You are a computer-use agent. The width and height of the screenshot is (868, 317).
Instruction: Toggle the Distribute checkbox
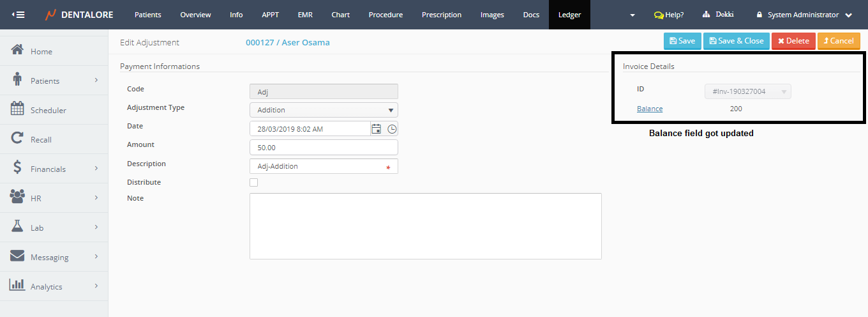tap(254, 183)
